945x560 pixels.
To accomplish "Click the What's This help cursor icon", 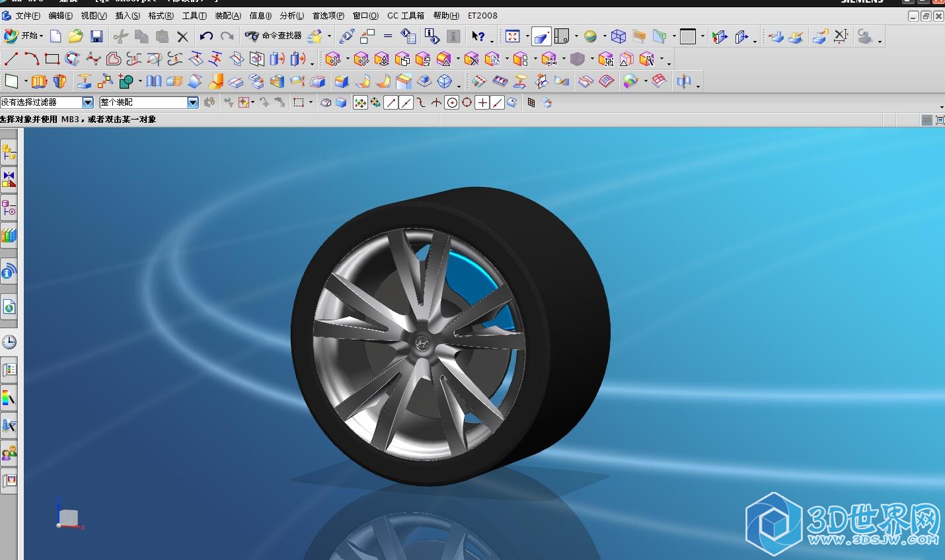I will coord(478,36).
